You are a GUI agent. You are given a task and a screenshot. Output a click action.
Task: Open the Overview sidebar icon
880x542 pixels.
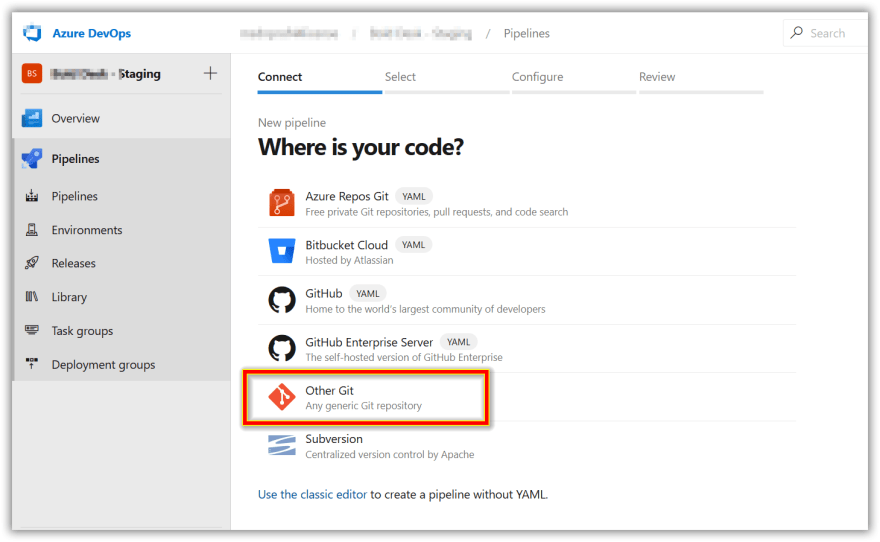pos(32,118)
